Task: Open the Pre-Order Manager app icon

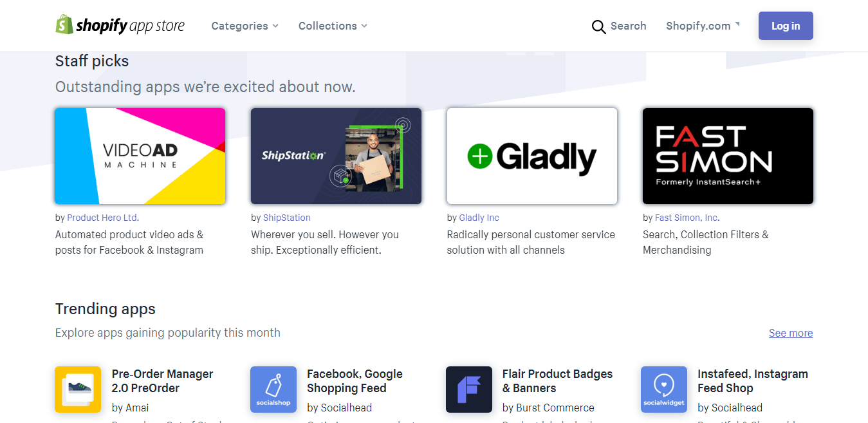Action: (x=78, y=390)
